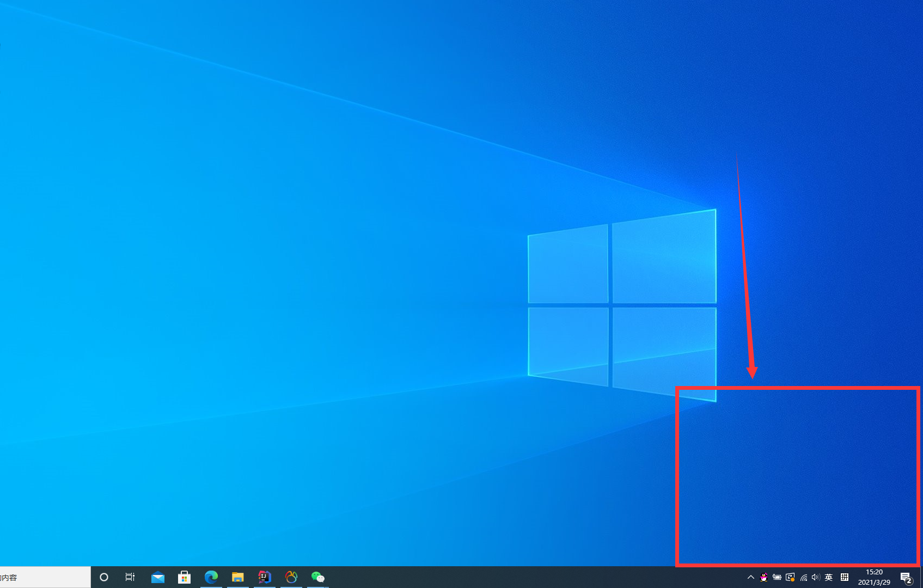Open the speaker volume control

tap(816, 577)
